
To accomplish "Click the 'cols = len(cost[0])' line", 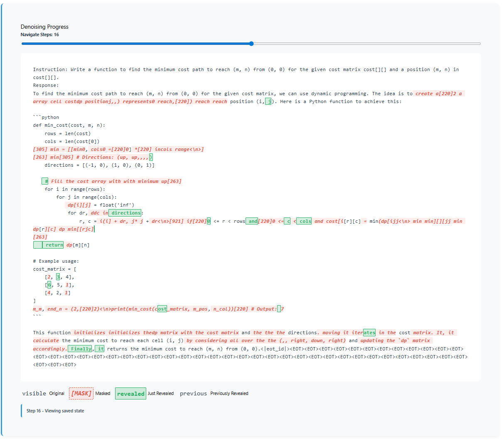I will [72, 141].
